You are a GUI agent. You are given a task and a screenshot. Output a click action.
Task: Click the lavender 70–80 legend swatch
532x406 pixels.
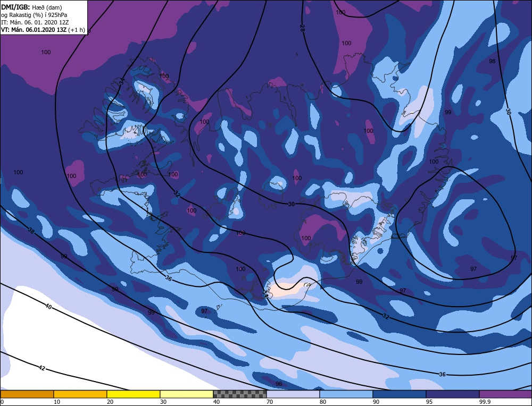click(293, 394)
